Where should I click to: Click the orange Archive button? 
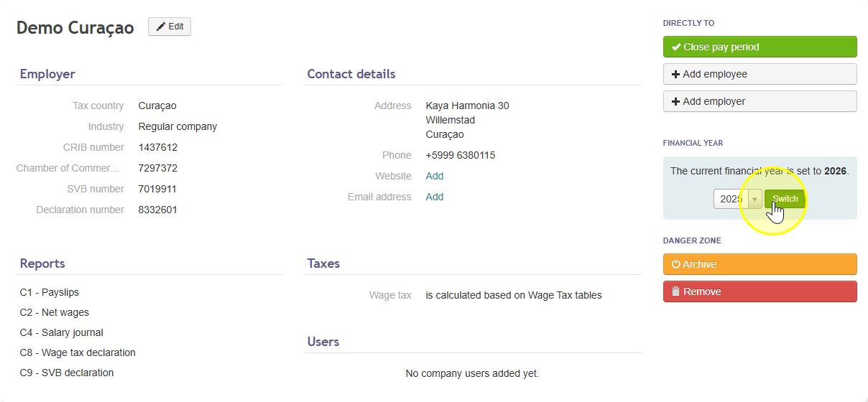point(760,264)
